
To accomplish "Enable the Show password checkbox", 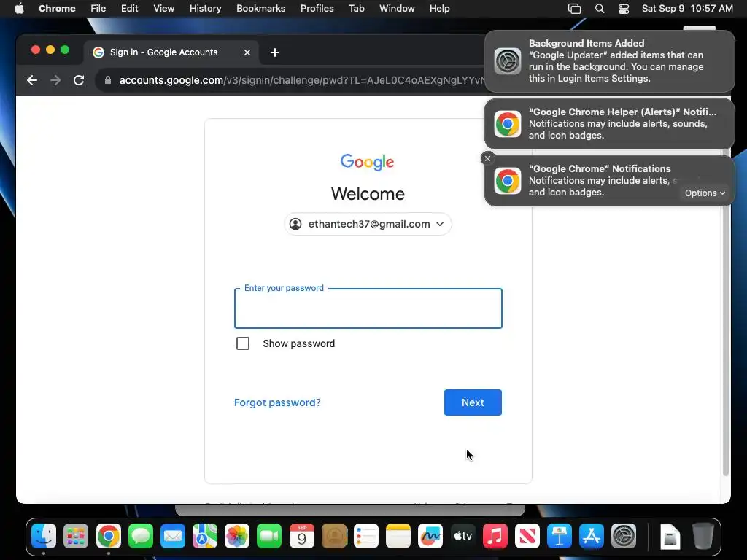I will (x=243, y=343).
